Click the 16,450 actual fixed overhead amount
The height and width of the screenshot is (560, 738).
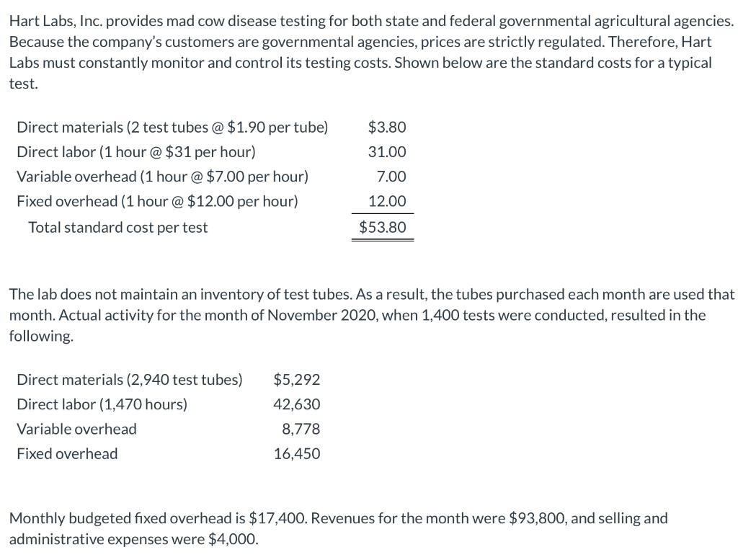[x=297, y=453]
